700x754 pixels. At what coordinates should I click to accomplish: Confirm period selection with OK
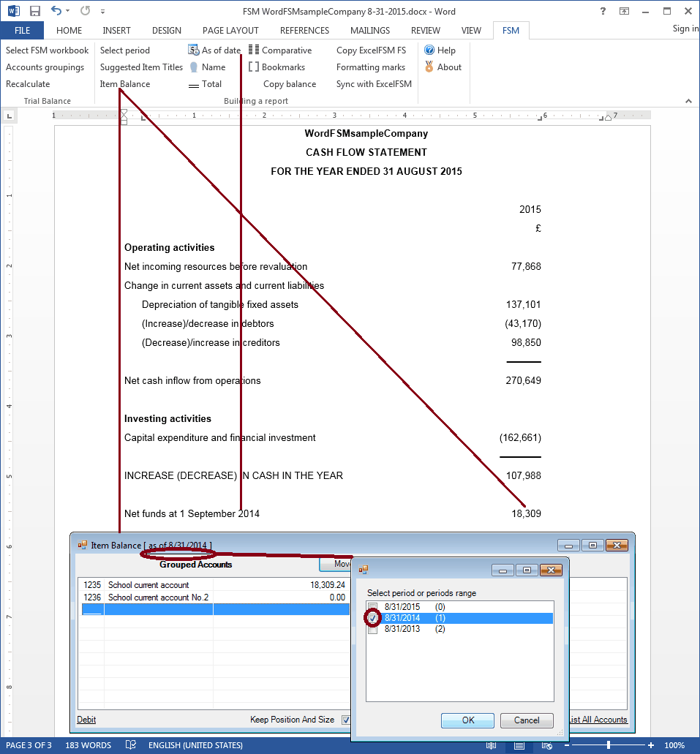click(x=467, y=720)
